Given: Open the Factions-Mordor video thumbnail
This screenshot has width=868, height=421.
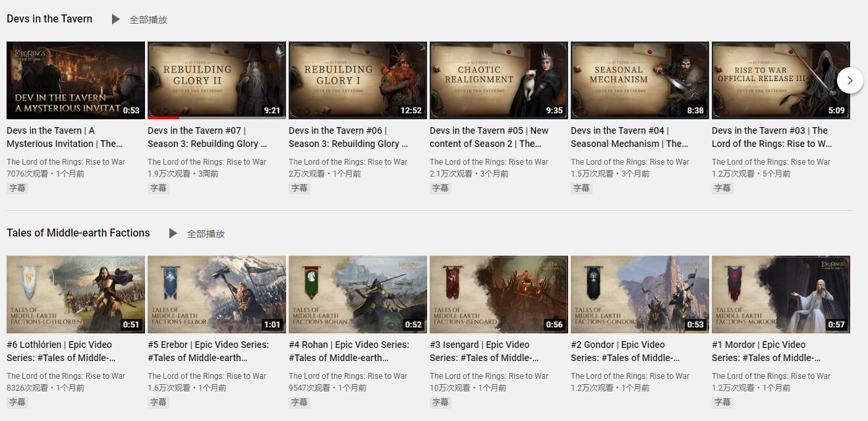Looking at the screenshot, I should click(781, 295).
